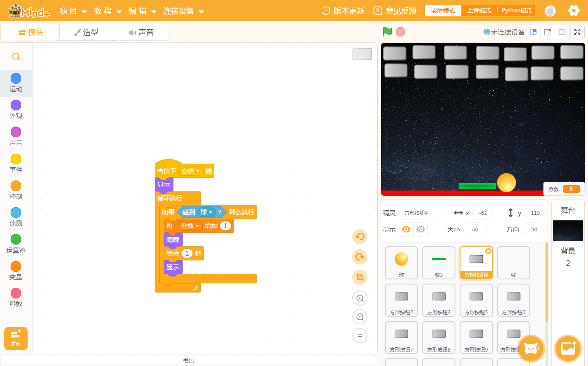This screenshot has width=588, height=366.
Task: Open the search blocks magnifier icon
Action: tap(16, 56)
